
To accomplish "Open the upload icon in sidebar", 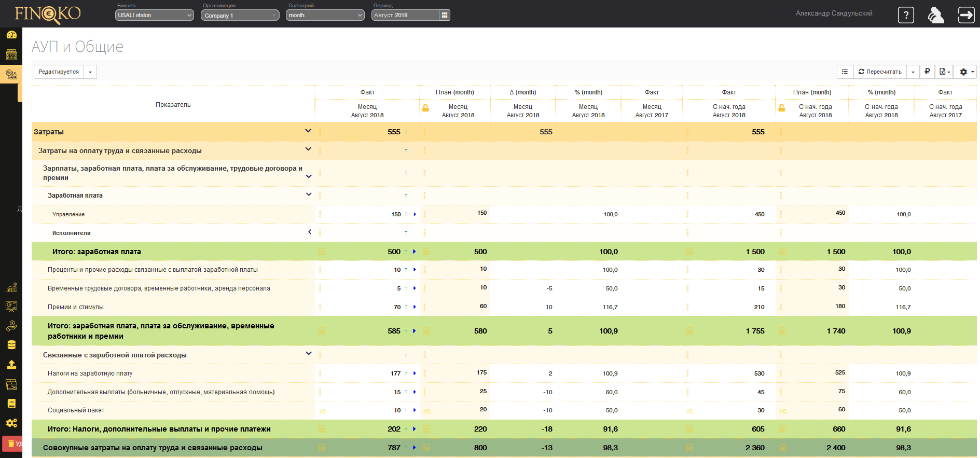I will pyautogui.click(x=11, y=365).
